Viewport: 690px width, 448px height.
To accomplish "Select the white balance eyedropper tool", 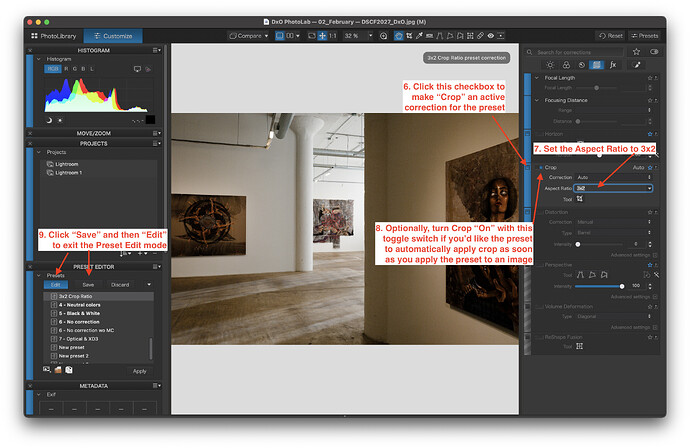I will coord(419,36).
